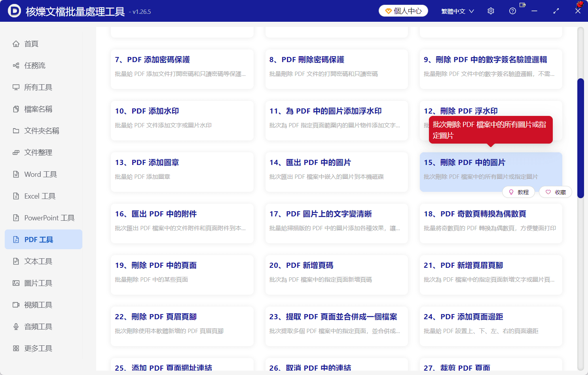Click the grid icon beside 更多工具
The width and height of the screenshot is (588, 375).
coord(16,348)
